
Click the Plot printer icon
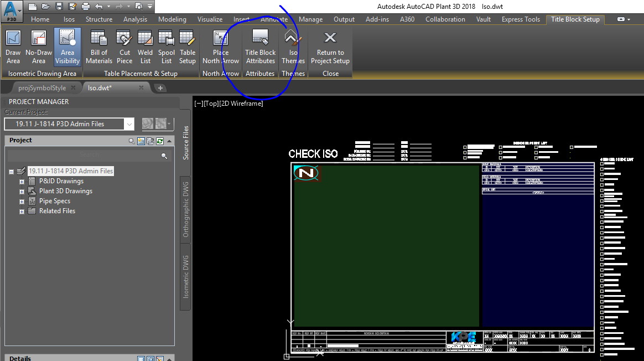tap(85, 7)
